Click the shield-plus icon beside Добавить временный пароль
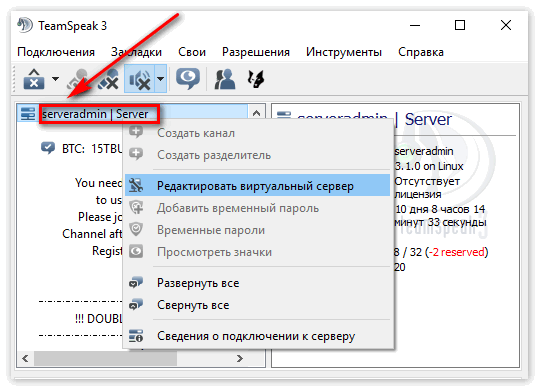The image size is (539, 390). [x=136, y=208]
